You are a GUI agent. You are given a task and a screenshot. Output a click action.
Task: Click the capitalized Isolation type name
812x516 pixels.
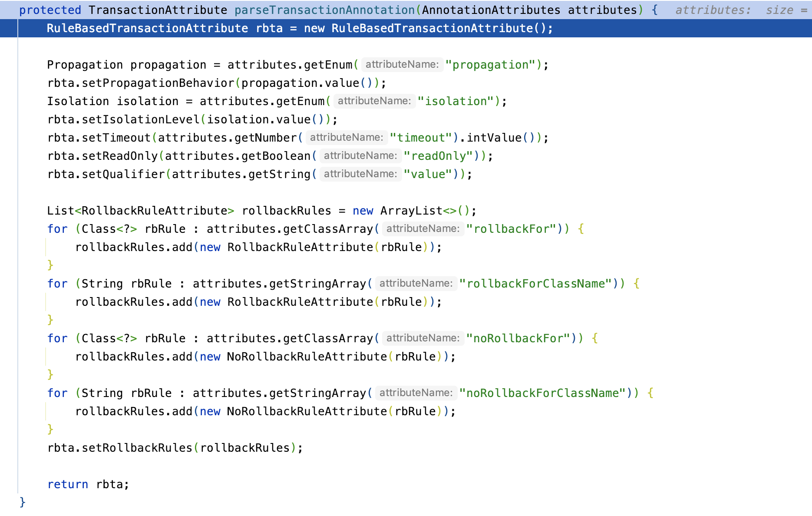click(x=78, y=101)
